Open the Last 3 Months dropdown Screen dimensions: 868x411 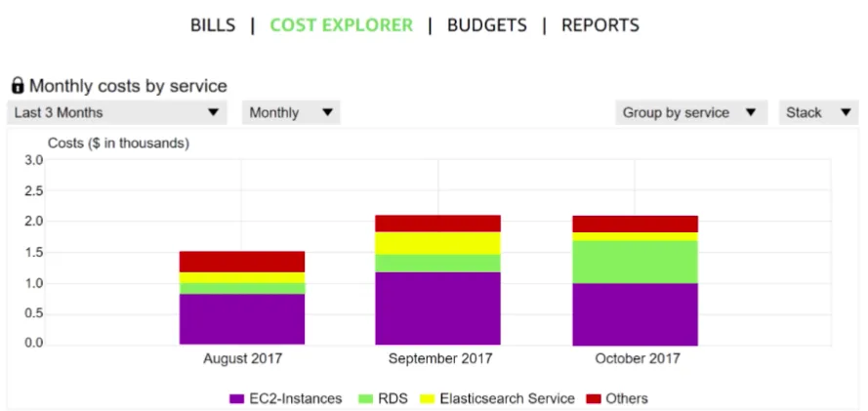[x=117, y=113]
